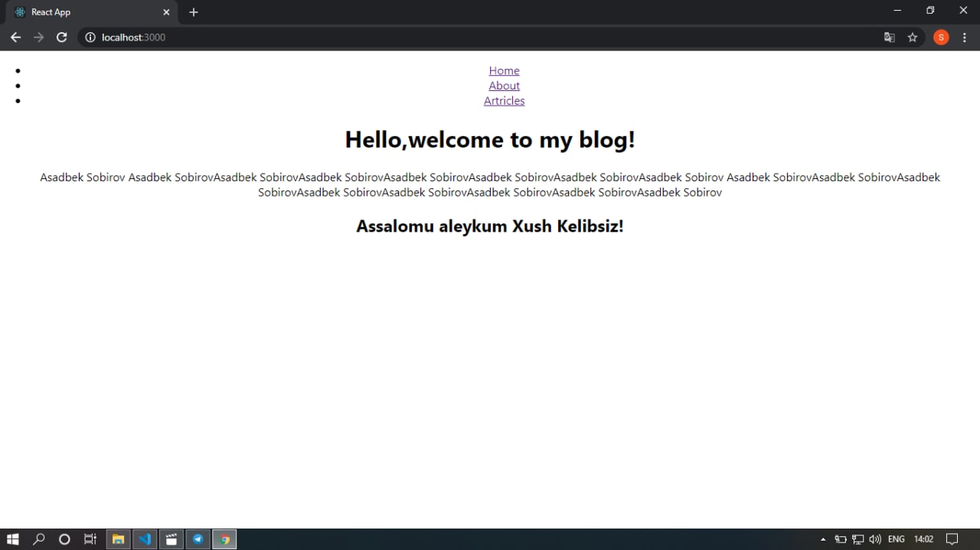Open Chrome's three-dot menu
980x550 pixels.
[965, 37]
